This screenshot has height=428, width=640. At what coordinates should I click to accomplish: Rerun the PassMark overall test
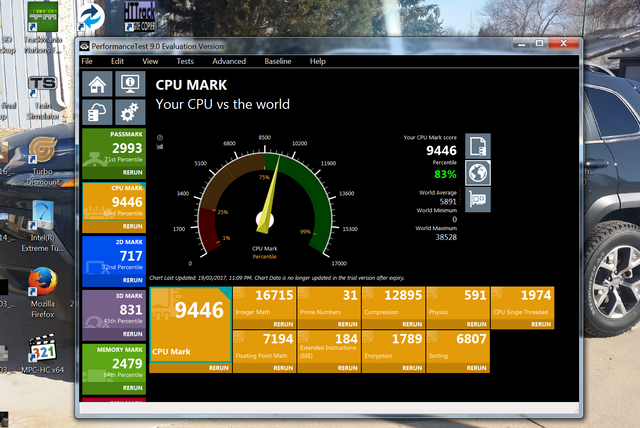(133, 173)
